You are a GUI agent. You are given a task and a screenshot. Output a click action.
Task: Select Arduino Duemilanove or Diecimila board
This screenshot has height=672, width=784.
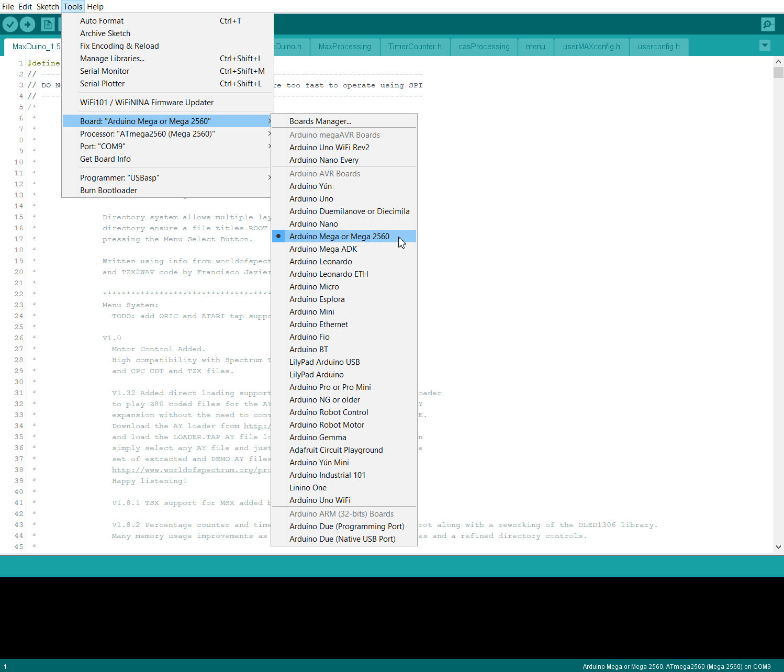tap(344, 211)
